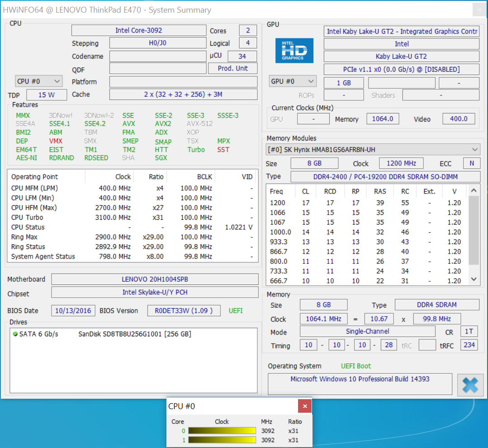This screenshot has height=448, width=488.
Task: Click the Logical processors count field
Action: tap(248, 43)
